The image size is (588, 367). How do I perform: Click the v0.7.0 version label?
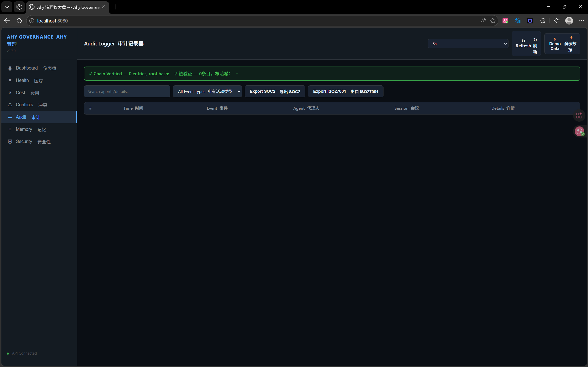click(11, 51)
